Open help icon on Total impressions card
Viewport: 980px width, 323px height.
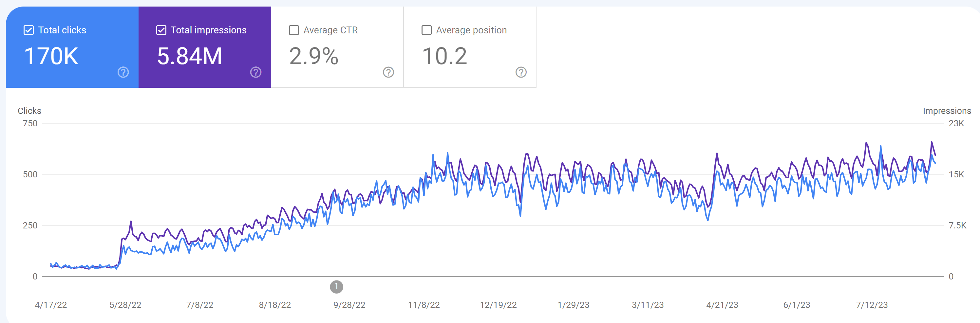coord(256,72)
